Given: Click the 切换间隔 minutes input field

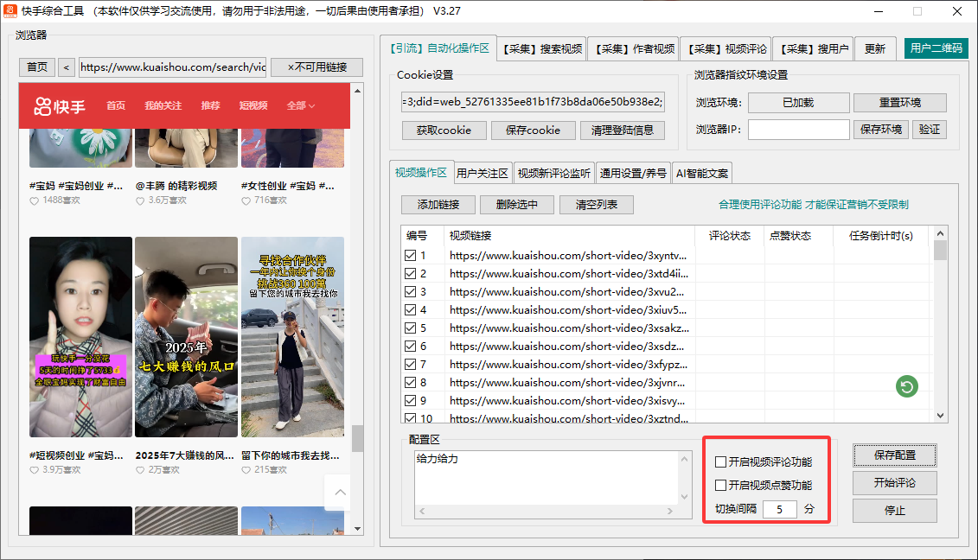Looking at the screenshot, I should 780,509.
